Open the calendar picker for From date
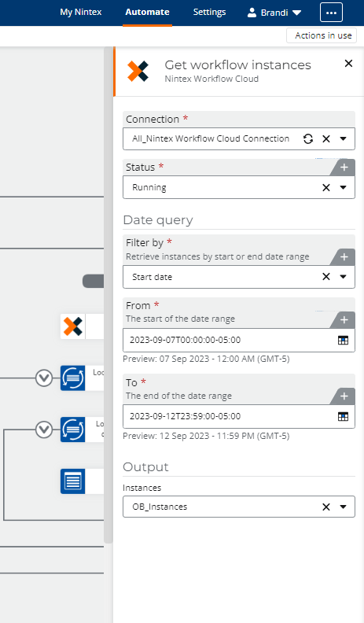 (343, 340)
